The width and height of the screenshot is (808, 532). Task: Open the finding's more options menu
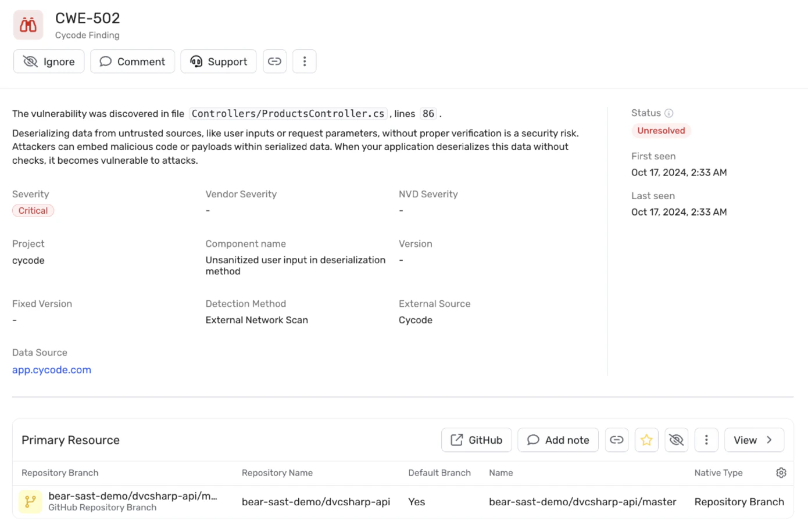[x=305, y=62]
